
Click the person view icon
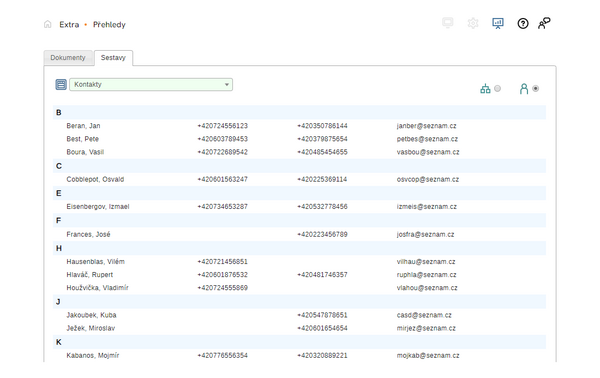524,88
